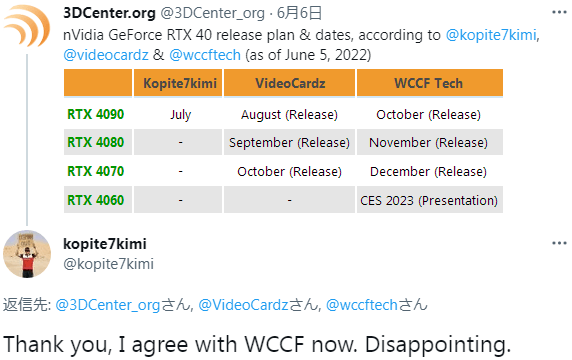Open more options on the 3DCenter.org tweet
The width and height of the screenshot is (572, 360).
(x=559, y=12)
